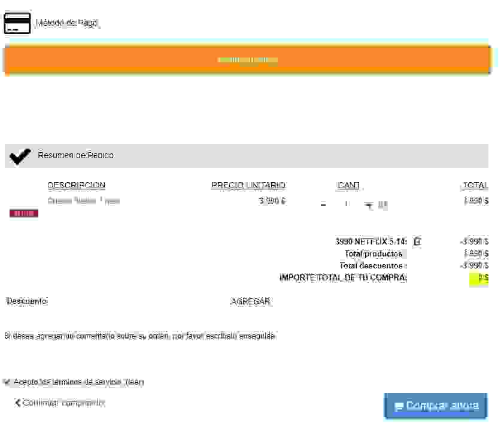Click the Resumen de Pedido section header
Viewport: 504px width, 426px height.
(x=75, y=155)
